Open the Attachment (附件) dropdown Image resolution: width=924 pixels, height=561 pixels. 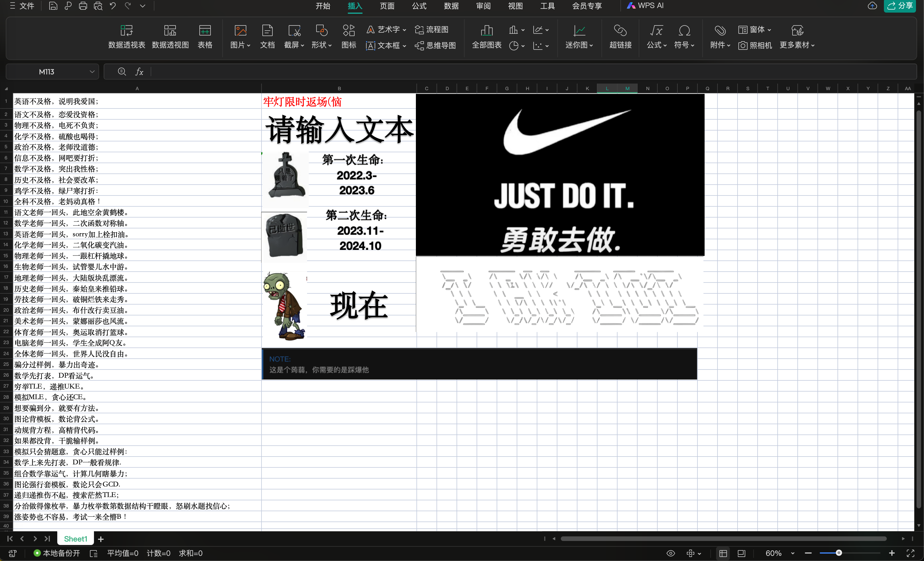tap(720, 37)
